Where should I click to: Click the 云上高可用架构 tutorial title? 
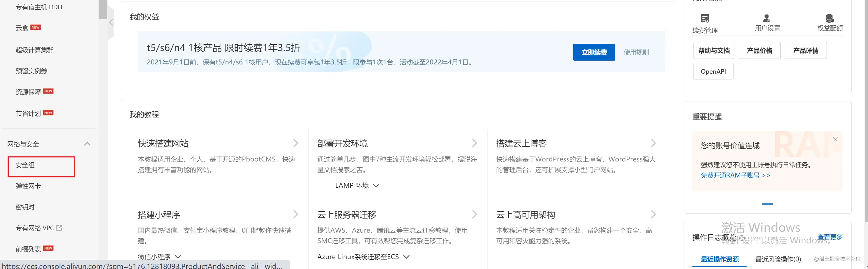tap(525, 215)
